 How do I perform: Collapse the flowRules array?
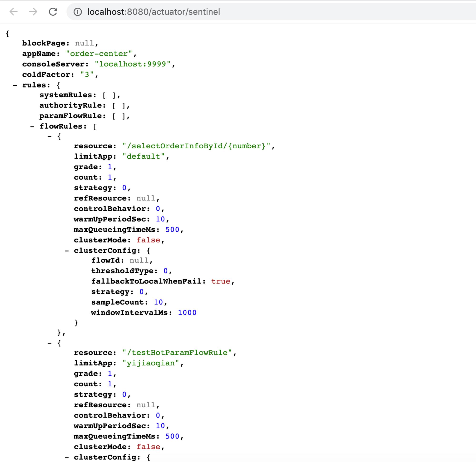coord(32,126)
